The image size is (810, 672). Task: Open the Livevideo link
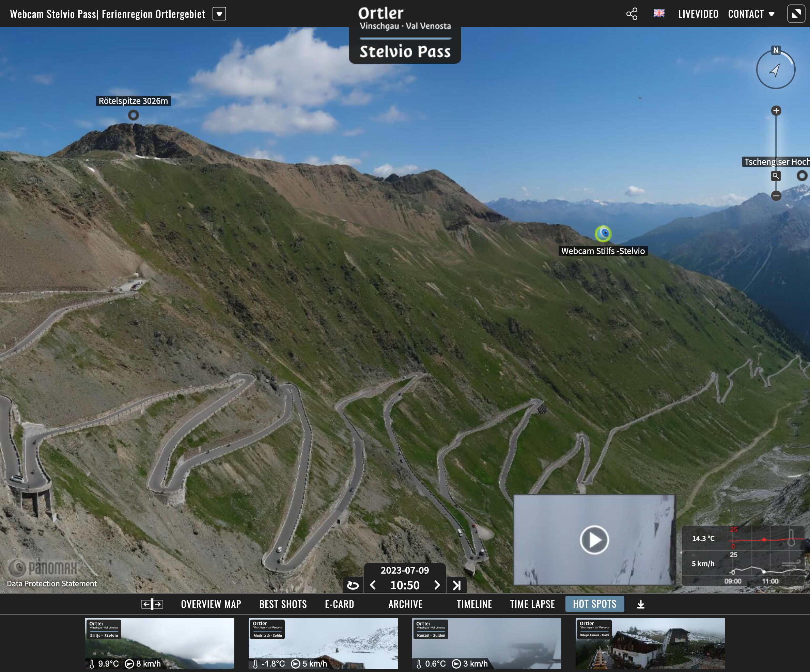[698, 14]
